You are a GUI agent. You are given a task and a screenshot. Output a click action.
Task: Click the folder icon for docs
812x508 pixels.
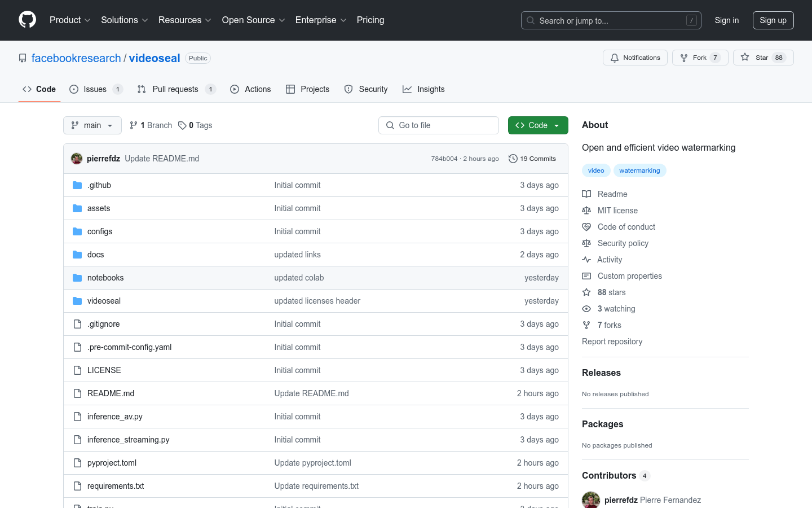coord(77,255)
